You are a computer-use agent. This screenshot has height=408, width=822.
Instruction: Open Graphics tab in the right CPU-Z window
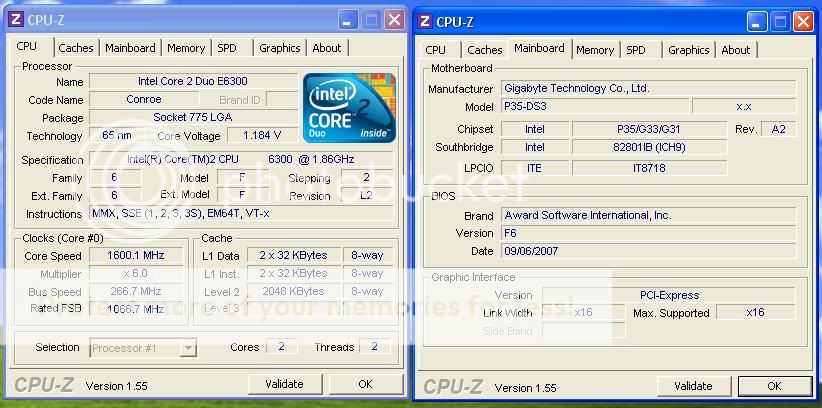(x=688, y=50)
